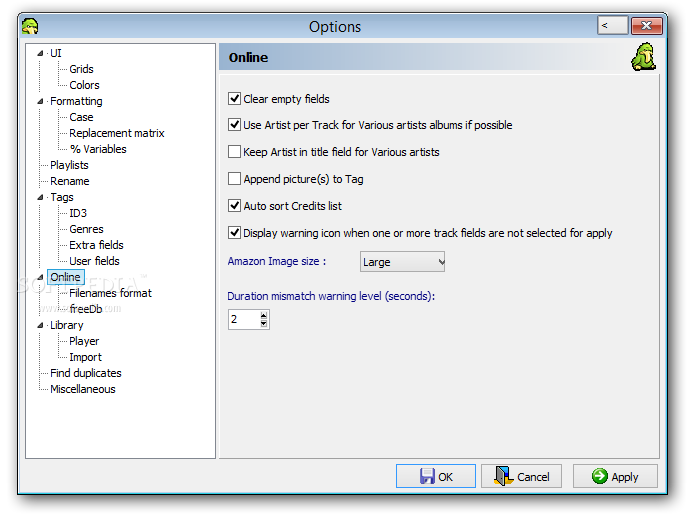688x515 pixels.
Task: Select Library category
Action: coord(66,325)
